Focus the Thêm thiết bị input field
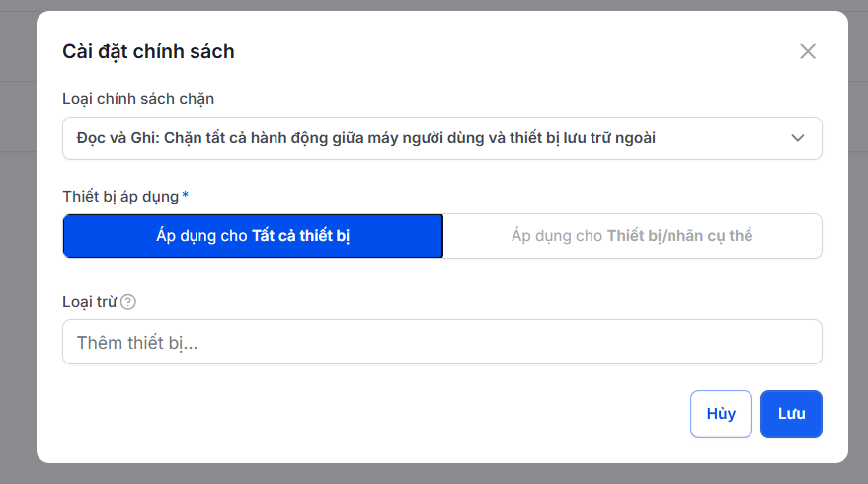Image resolution: width=868 pixels, height=484 pixels. 441,342
